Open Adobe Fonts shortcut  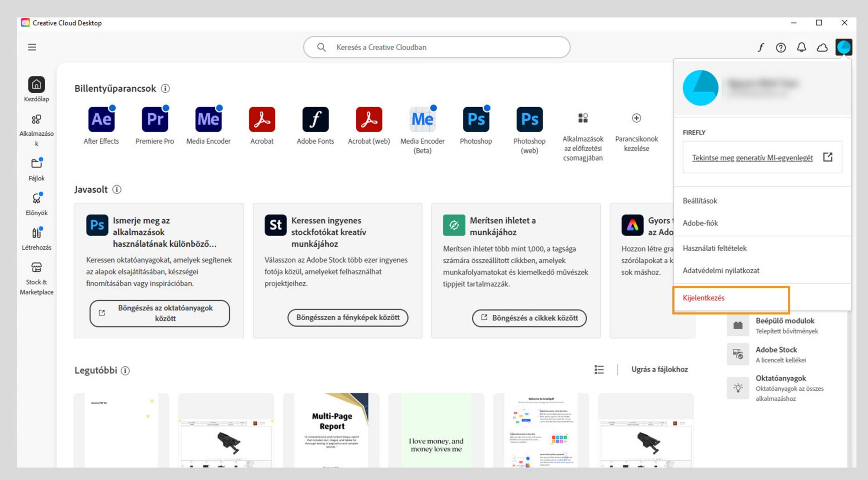click(x=316, y=119)
